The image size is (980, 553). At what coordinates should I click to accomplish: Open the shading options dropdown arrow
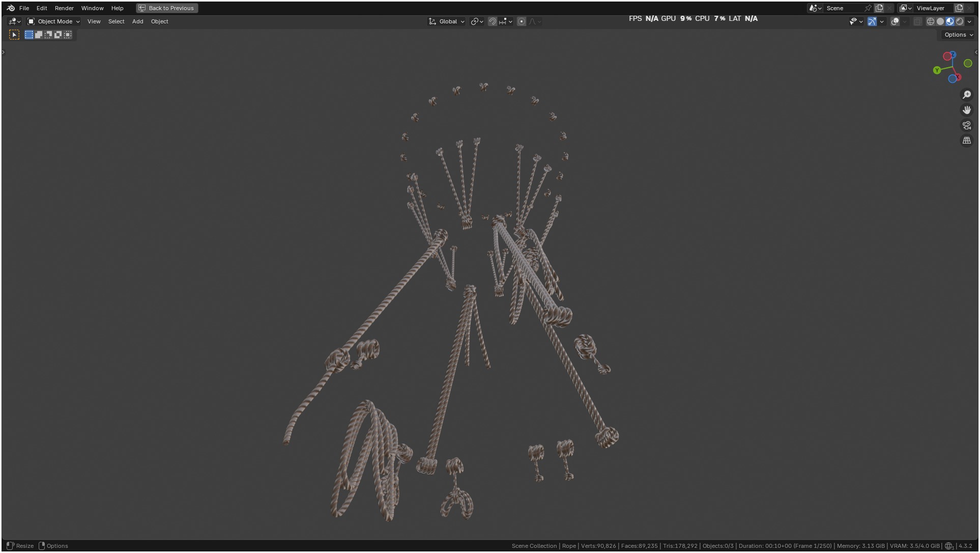(x=969, y=21)
